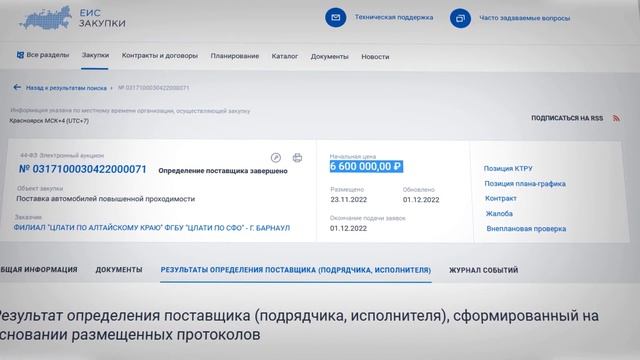Switch to Результаты определения поставщика tab
The image size is (640, 360).
[296, 270]
